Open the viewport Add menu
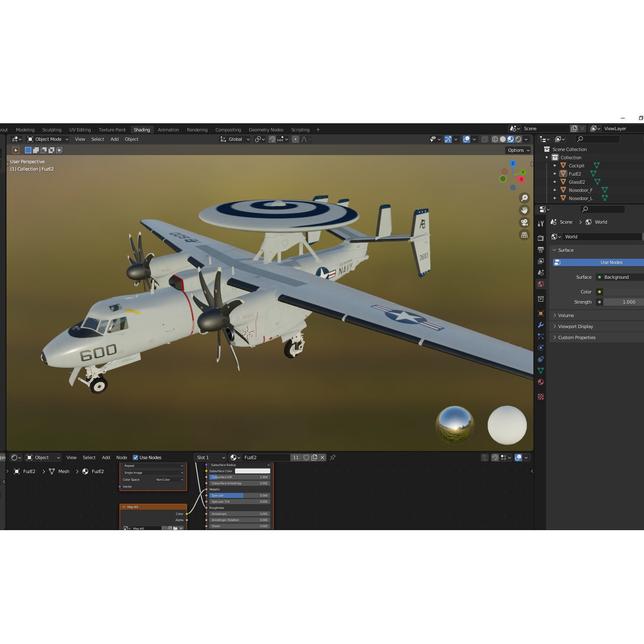Viewport: 644px width, 644px height. 115,139
